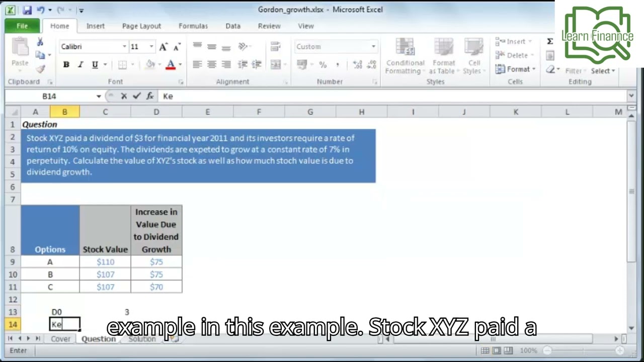Open the Solution sheet tab
644x362 pixels.
pyautogui.click(x=142, y=339)
